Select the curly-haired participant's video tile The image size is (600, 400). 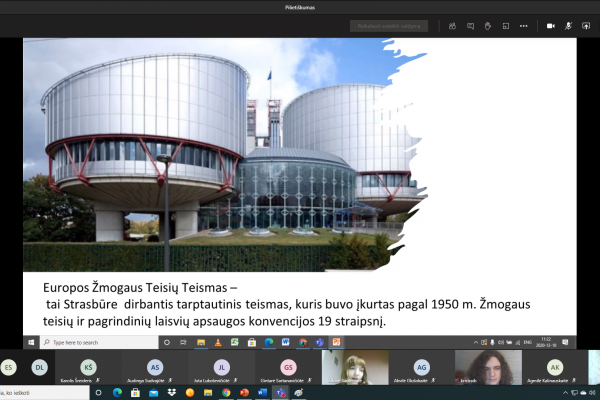tap(488, 367)
